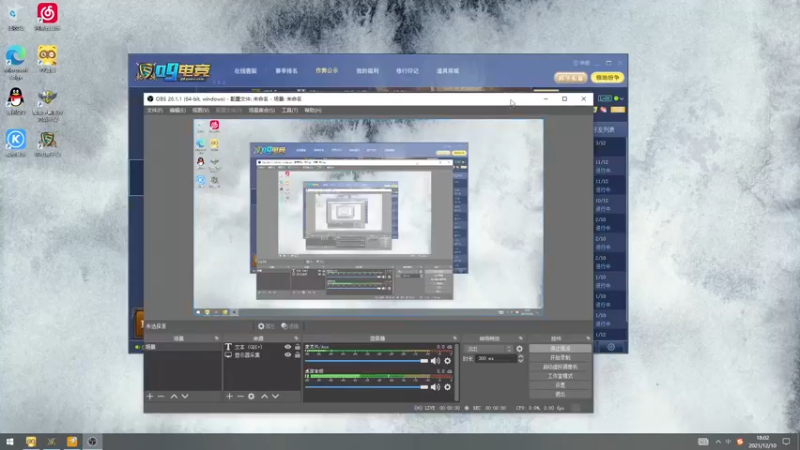
Task: Click the Desktop Audio volume slider
Action: (x=366, y=387)
